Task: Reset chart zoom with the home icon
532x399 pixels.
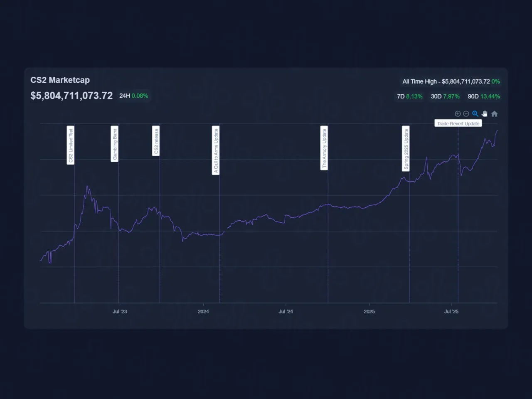Action: tap(494, 114)
